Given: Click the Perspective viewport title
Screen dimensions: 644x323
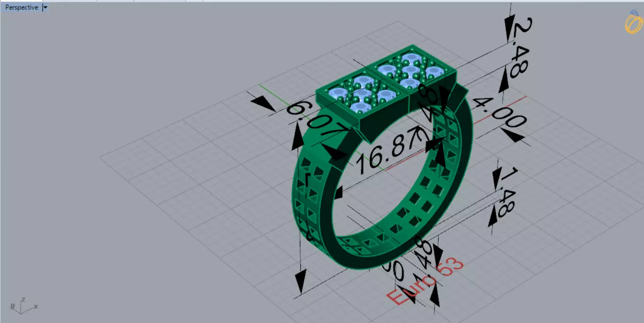Looking at the screenshot, I should click(x=21, y=7).
